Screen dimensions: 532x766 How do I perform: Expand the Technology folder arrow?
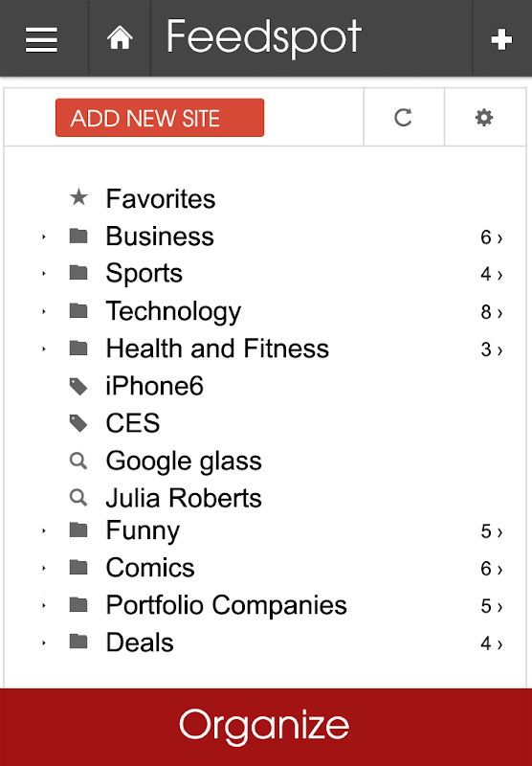click(x=44, y=311)
